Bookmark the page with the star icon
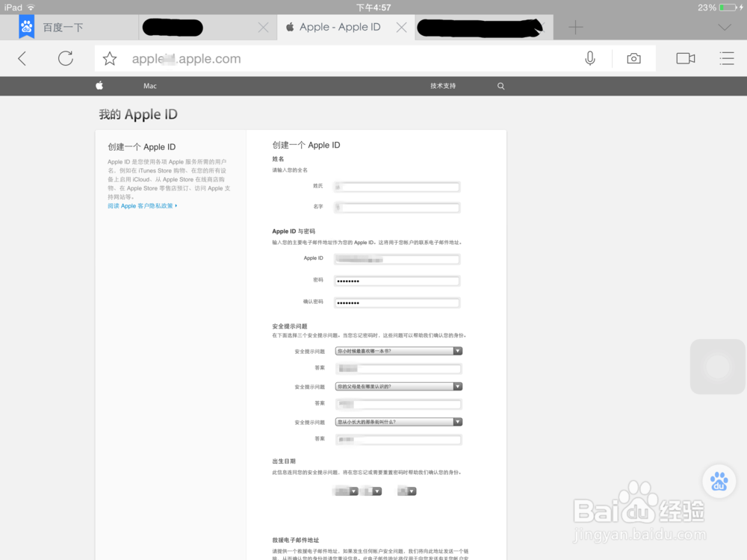Viewport: 747px width, 560px height. tap(110, 58)
